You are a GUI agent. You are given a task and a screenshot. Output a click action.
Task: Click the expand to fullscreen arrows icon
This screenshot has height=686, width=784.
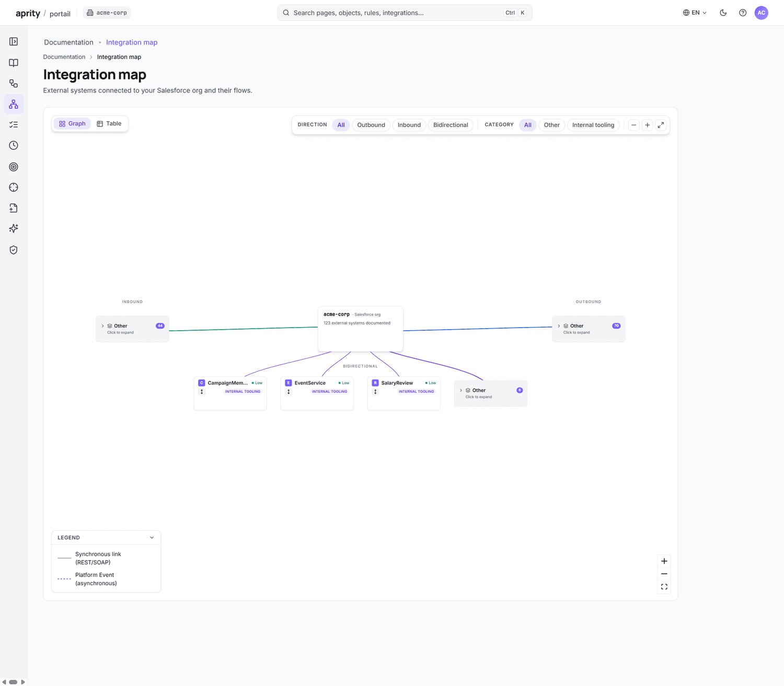coord(661,125)
